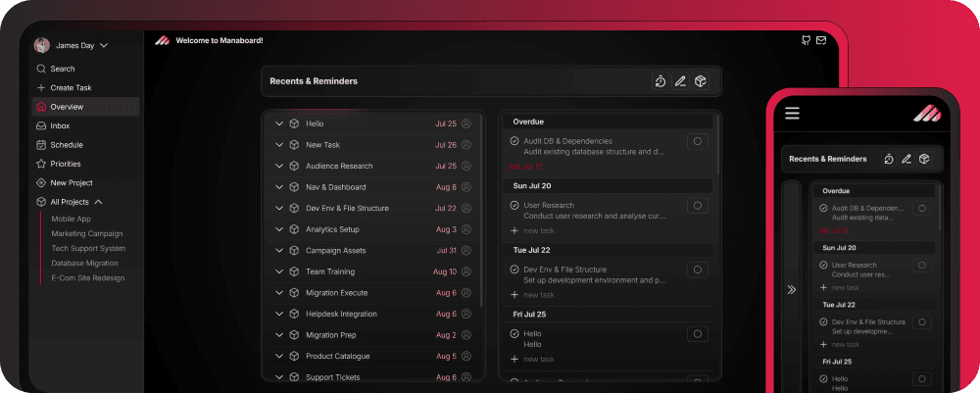Mark Dev Env & File Structure complete in the desktop panel
This screenshot has width=980, height=393.
514,270
